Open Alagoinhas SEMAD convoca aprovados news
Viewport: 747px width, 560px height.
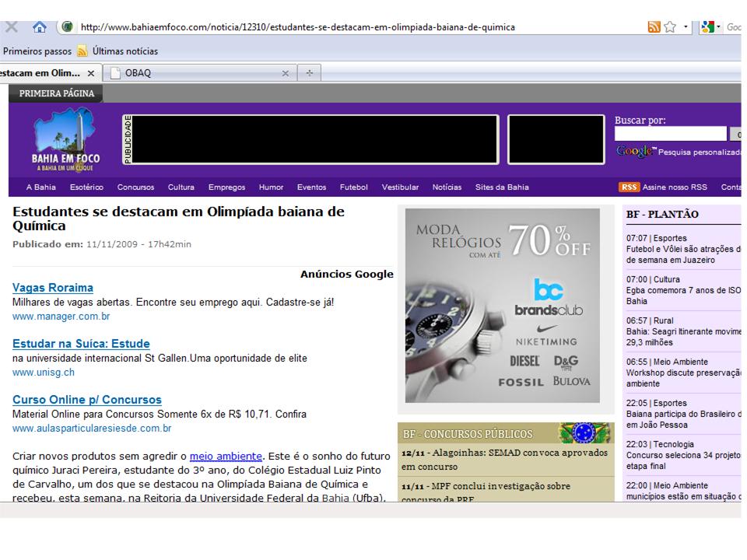click(505, 460)
